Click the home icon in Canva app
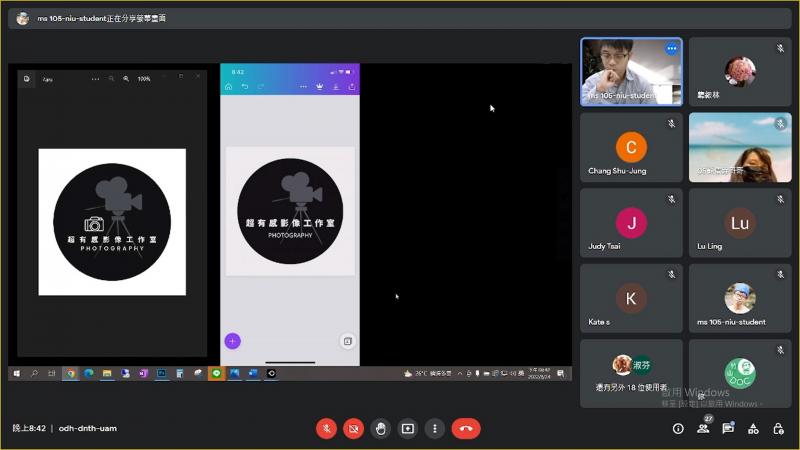This screenshot has height=450, width=800. (229, 87)
